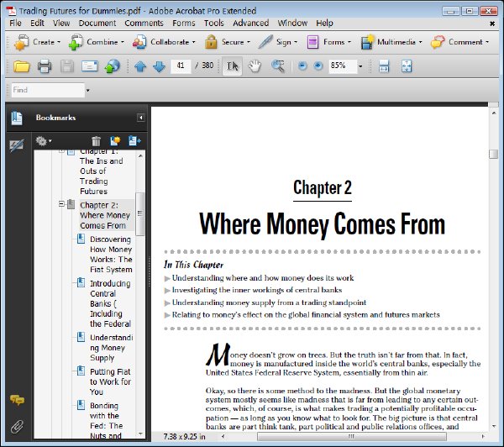Fit page width with scrolling icon
504x447 pixels.
coord(384,66)
